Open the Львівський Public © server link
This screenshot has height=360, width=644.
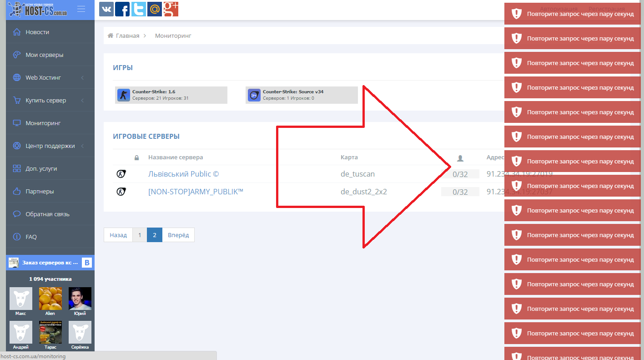pyautogui.click(x=184, y=174)
